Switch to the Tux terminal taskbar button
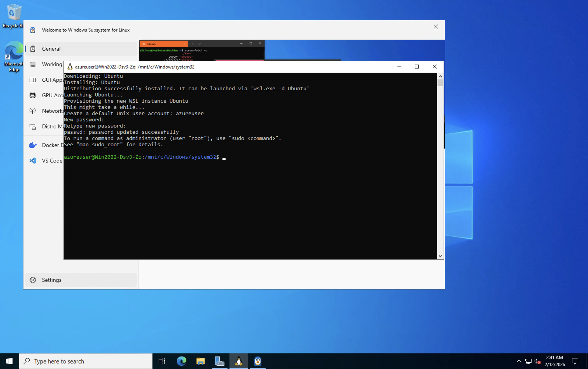Image resolution: width=588 pixels, height=369 pixels. coord(239,361)
